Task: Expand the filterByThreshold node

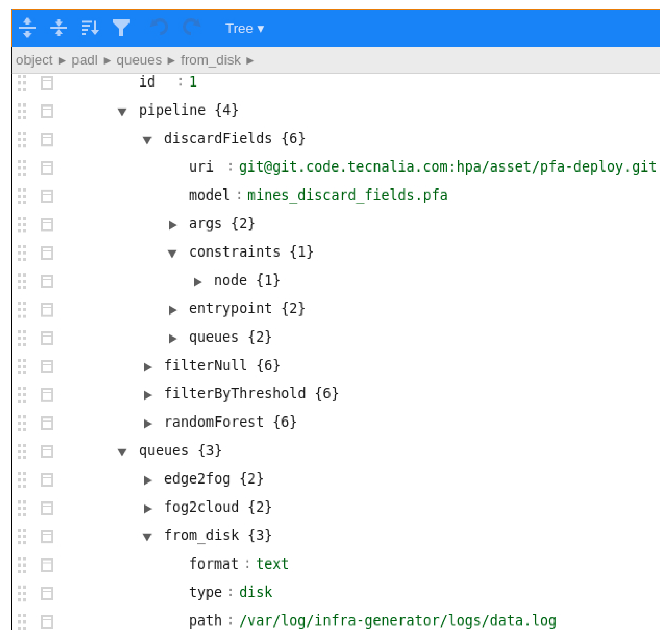Action: pos(148,395)
